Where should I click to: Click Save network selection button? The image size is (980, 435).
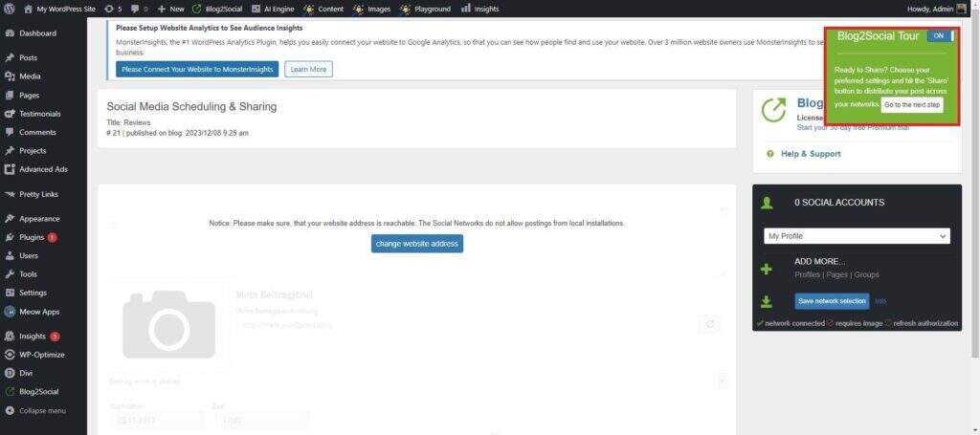pos(832,301)
